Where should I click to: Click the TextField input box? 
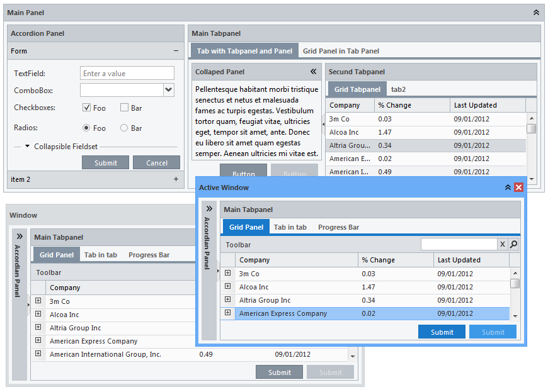pos(127,74)
